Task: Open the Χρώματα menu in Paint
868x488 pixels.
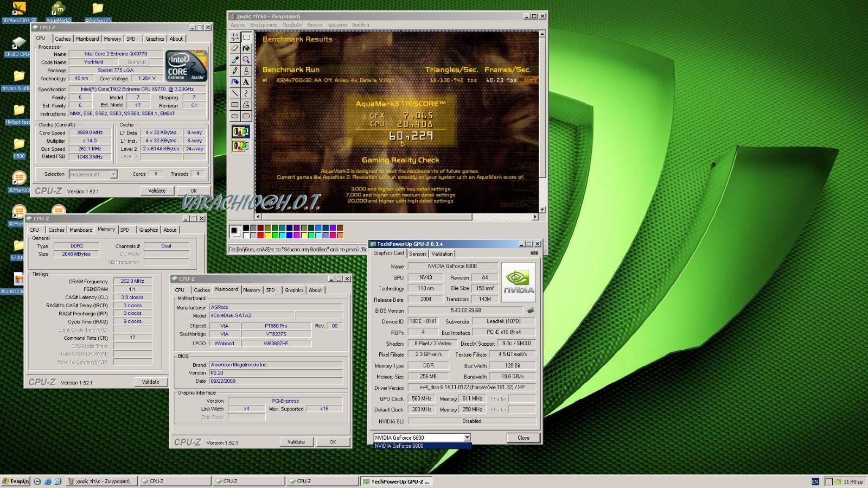Action: (x=337, y=25)
